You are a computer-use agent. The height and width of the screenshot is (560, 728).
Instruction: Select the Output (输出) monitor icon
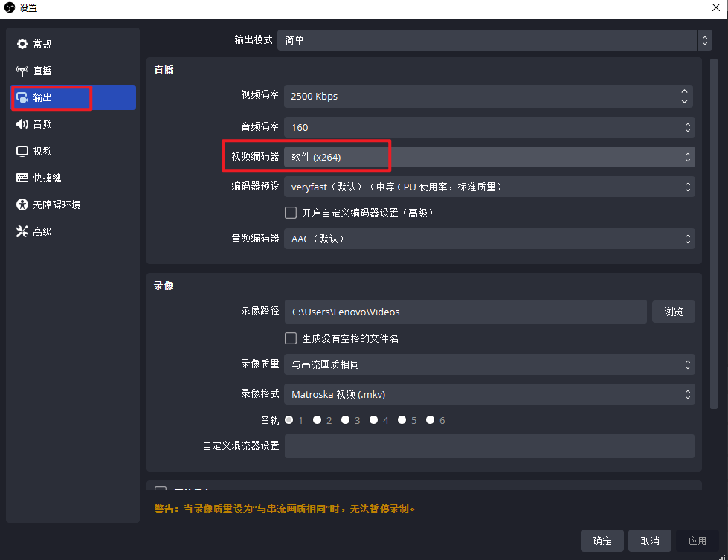pyautogui.click(x=22, y=97)
